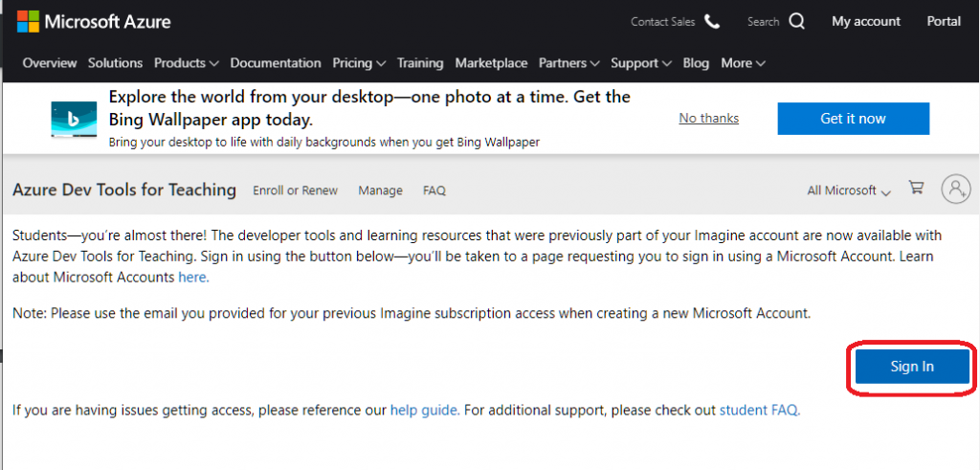This screenshot has width=980, height=470.
Task: Open the help guide link
Action: coord(425,411)
